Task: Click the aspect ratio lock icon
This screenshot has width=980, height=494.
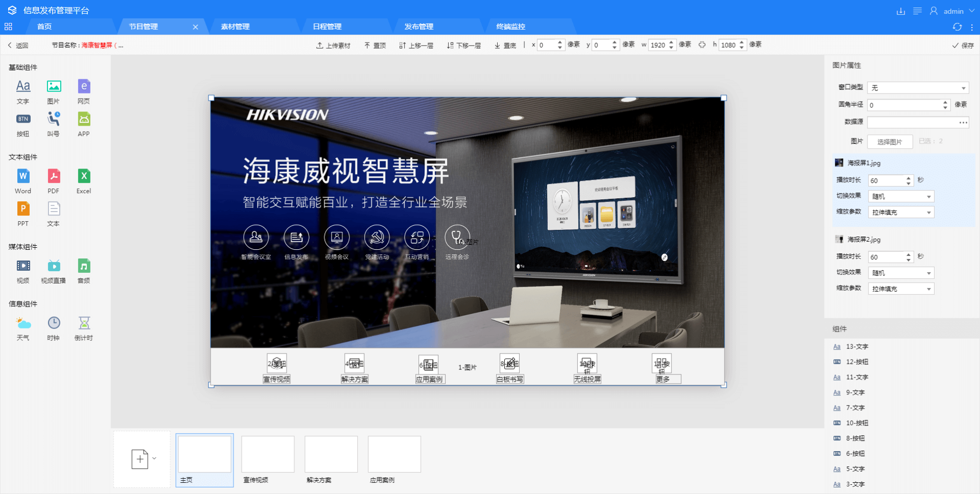Action: tap(702, 45)
